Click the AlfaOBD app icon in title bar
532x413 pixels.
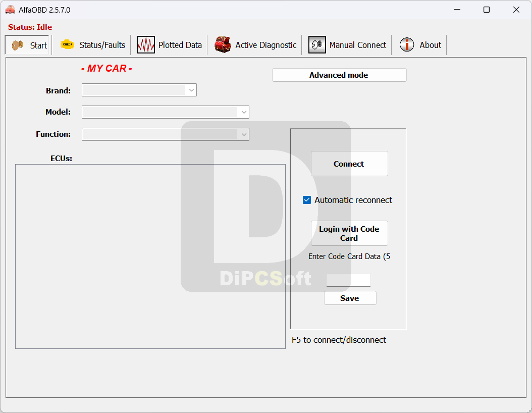(10, 10)
